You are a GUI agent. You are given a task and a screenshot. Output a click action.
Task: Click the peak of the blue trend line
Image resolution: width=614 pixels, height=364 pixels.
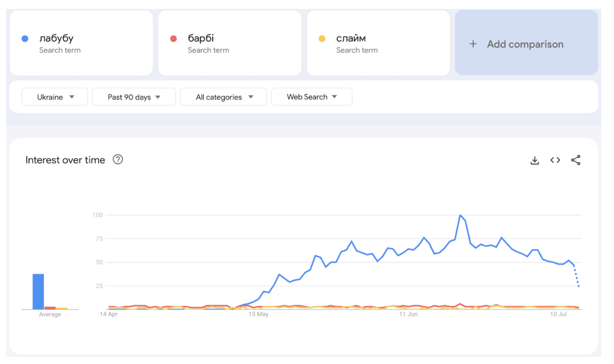coord(460,215)
